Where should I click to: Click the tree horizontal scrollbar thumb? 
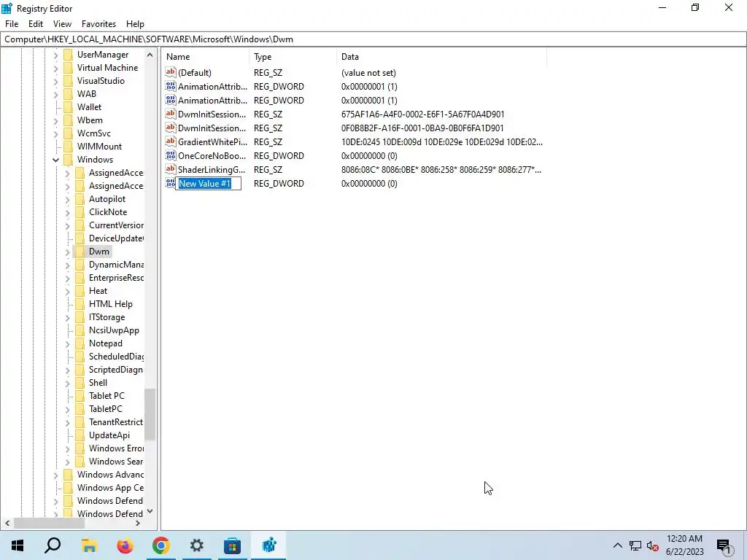[x=49, y=524]
